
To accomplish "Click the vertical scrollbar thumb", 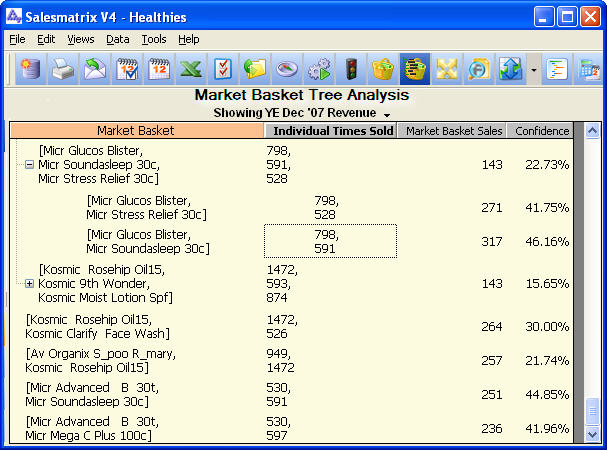I will pos(592,412).
